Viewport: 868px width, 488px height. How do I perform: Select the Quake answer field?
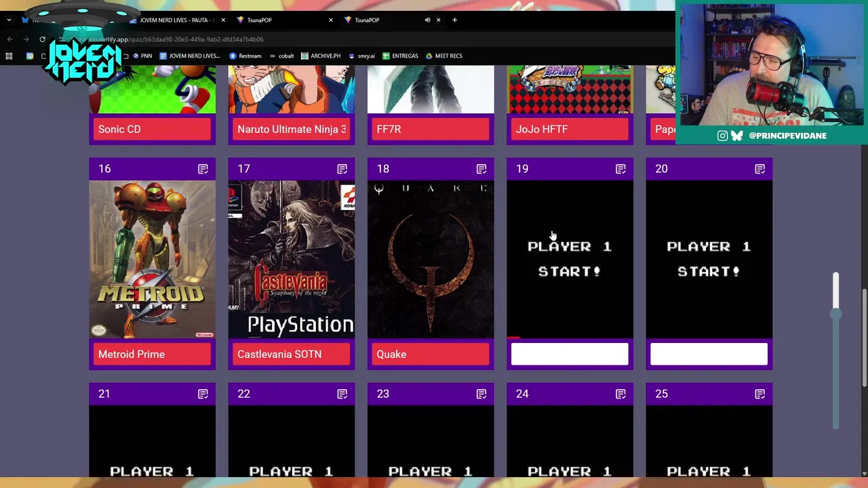(431, 354)
